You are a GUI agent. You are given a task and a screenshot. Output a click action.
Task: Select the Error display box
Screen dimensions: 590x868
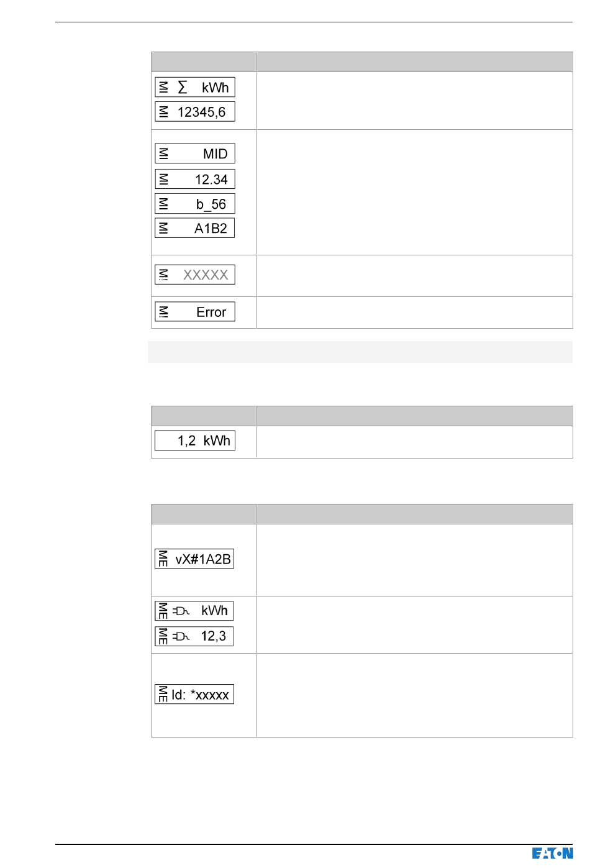coord(195,311)
